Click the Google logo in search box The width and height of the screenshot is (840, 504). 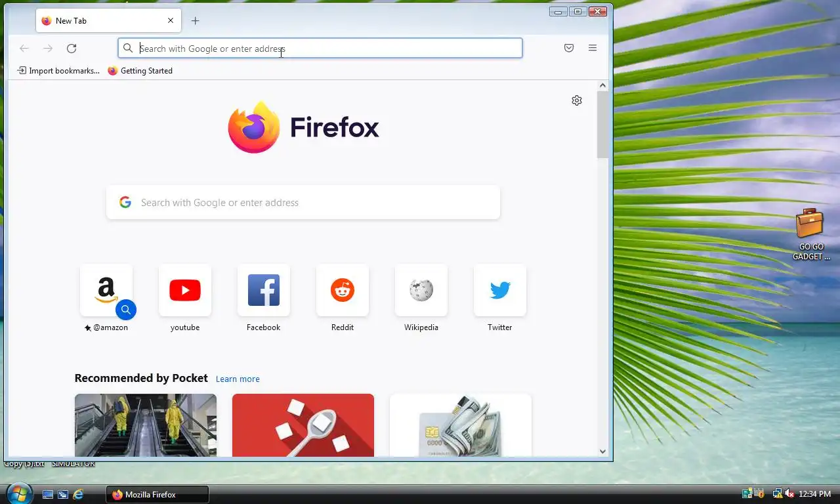tap(125, 202)
